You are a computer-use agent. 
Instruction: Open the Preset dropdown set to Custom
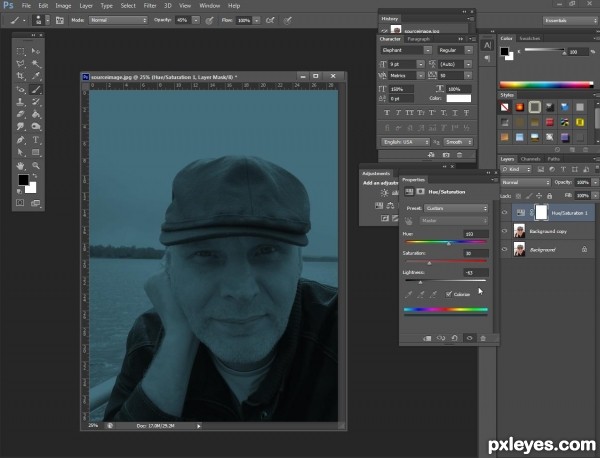coord(456,209)
